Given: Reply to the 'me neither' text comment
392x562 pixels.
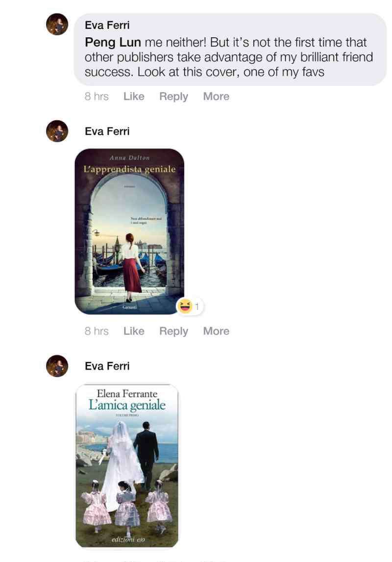Looking at the screenshot, I should tap(173, 97).
